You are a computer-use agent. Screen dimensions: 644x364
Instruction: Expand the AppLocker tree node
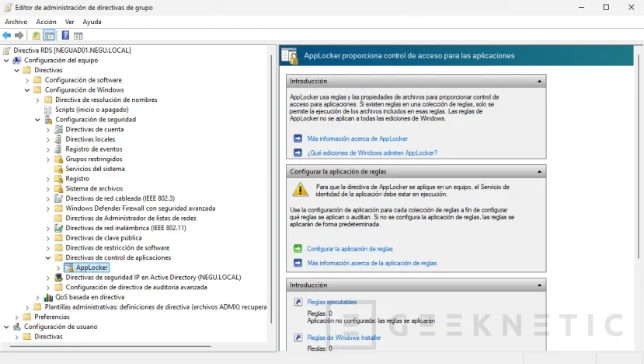tap(58, 268)
